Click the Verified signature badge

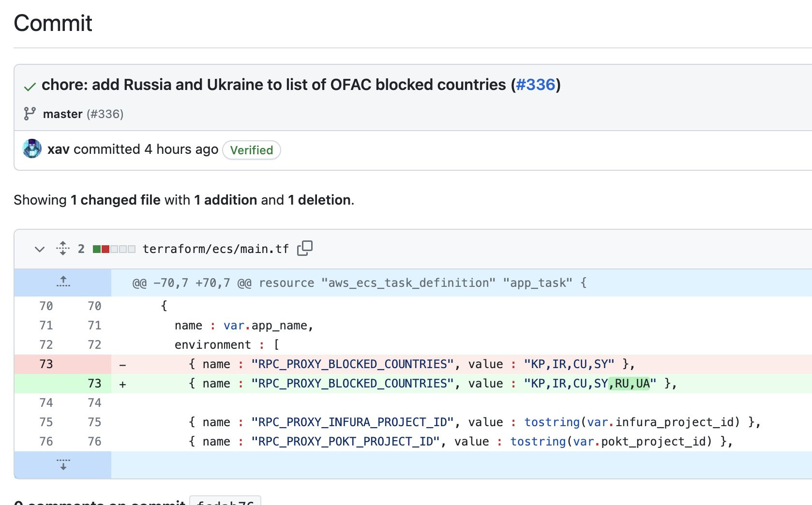[x=252, y=150]
